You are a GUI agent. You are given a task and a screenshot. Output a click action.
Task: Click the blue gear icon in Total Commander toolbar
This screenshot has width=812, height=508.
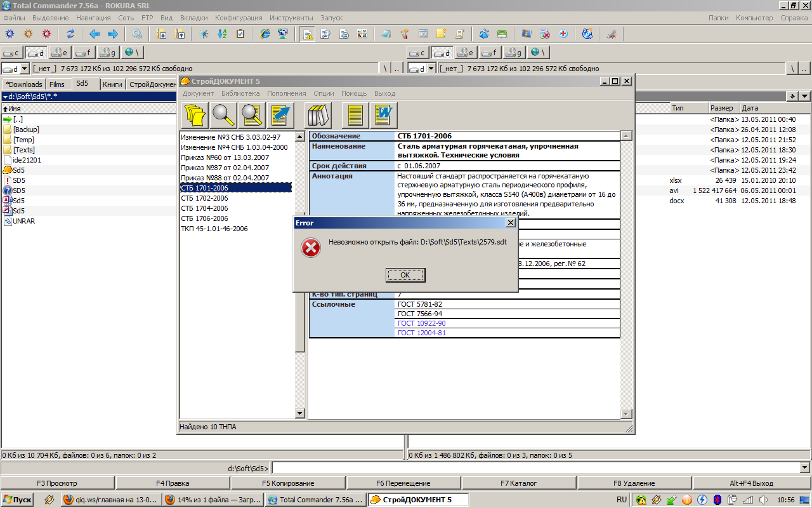(10, 34)
